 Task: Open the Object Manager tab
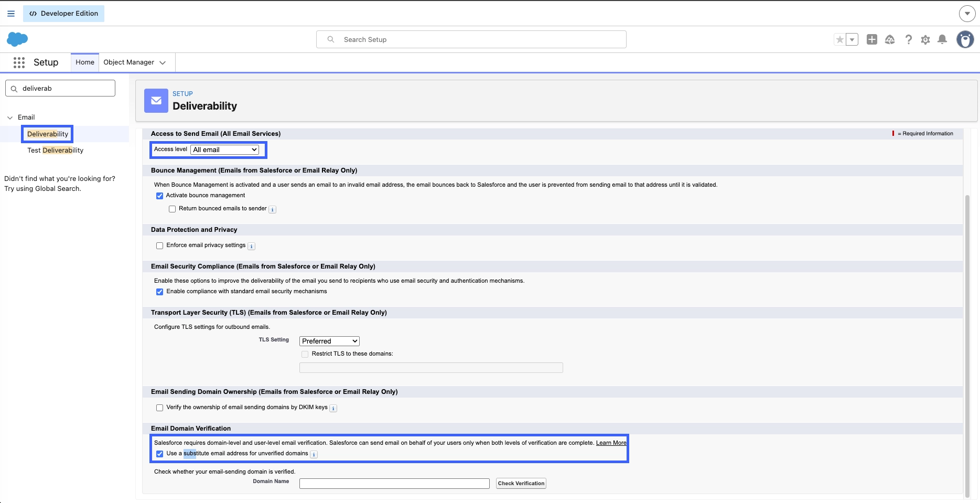click(129, 62)
